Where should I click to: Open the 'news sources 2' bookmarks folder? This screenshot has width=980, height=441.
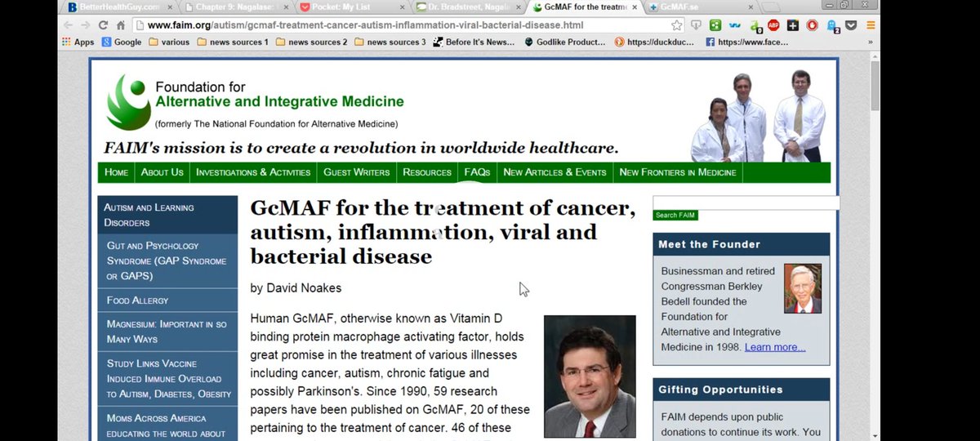click(311, 42)
